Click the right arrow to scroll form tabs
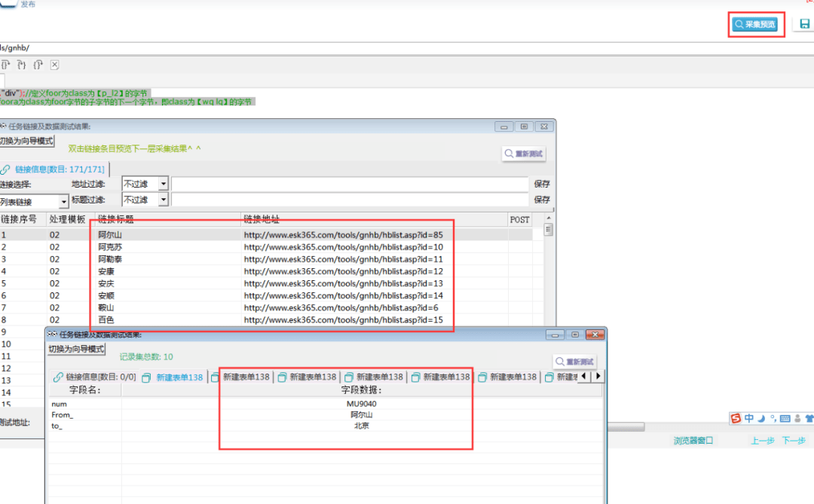Viewport: 814px width, 504px height. (598, 377)
